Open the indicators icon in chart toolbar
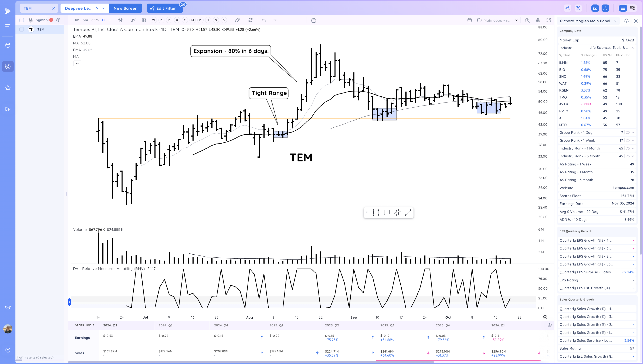 coord(134,20)
